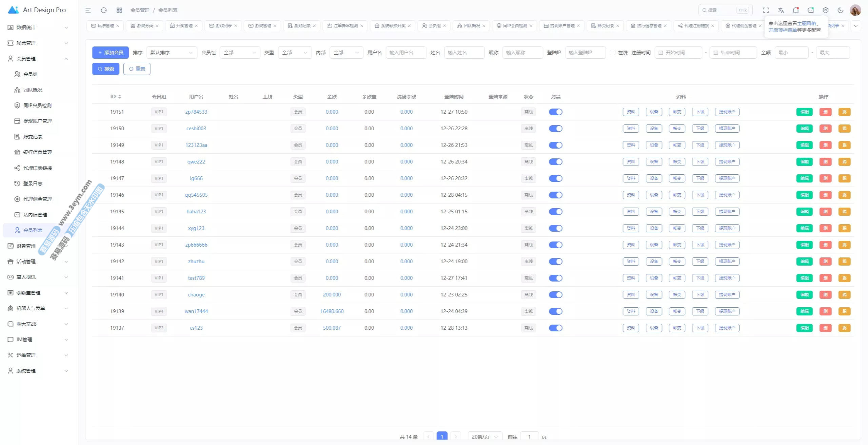Open the 排序 default sort dropdown
Viewport: 868px width, 445px height.
(172, 53)
